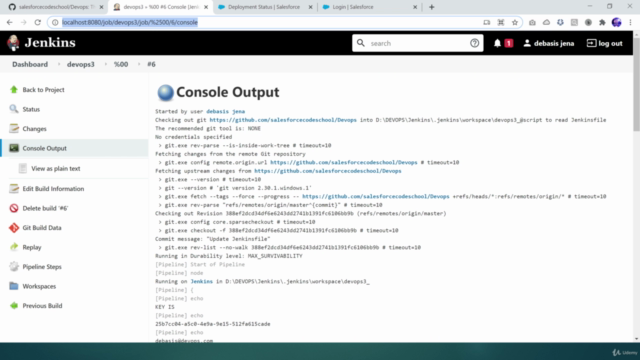Open the Workspaces page
The height and width of the screenshot is (360, 640).
pos(39,287)
